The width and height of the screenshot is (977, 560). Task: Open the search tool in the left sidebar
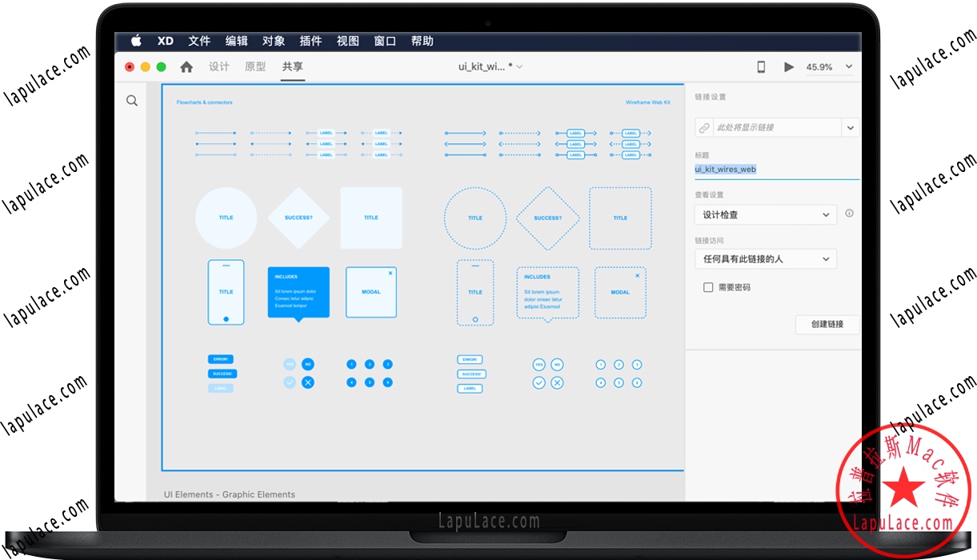(x=131, y=101)
